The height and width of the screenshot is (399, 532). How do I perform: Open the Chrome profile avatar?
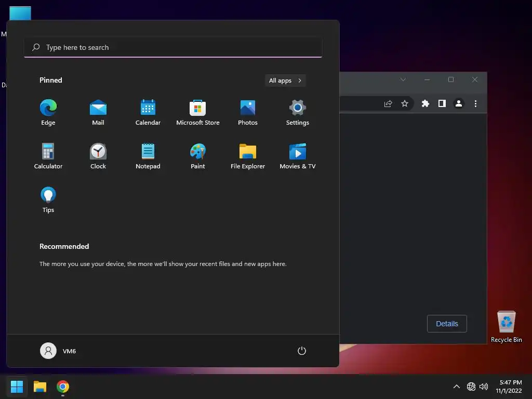(458, 103)
